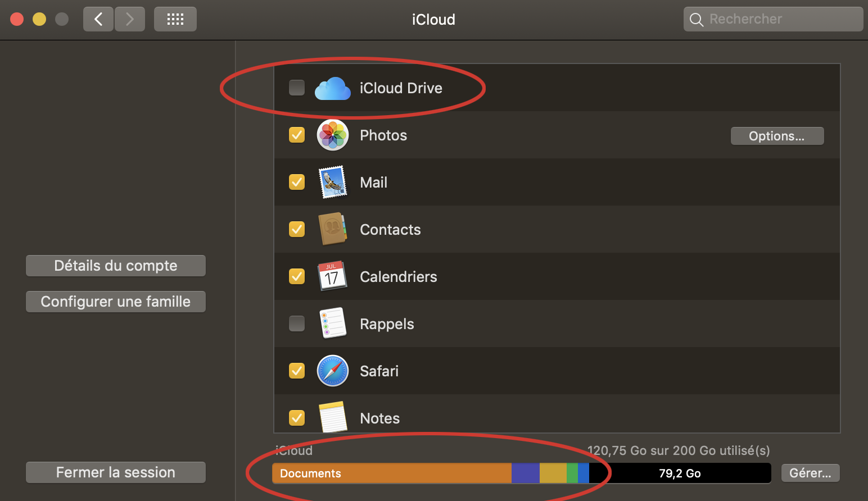
Task: Click the Rappels reminders icon
Action: 332,324
